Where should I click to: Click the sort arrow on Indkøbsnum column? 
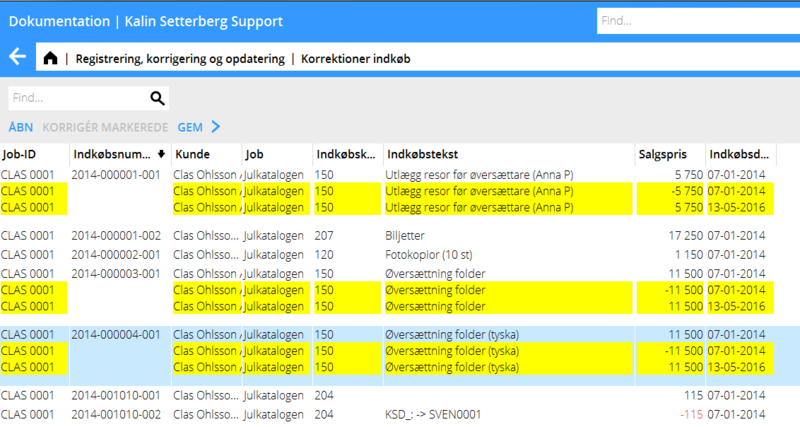(x=161, y=154)
